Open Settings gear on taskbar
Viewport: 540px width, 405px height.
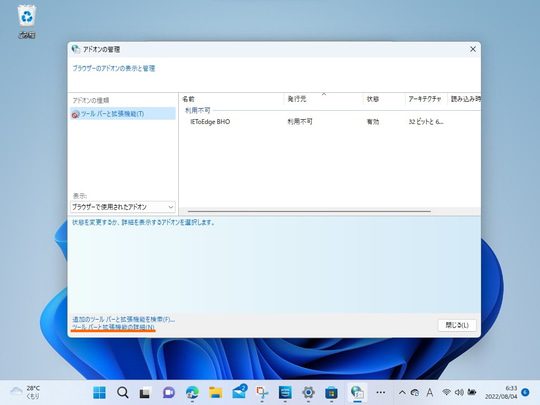[x=308, y=392]
